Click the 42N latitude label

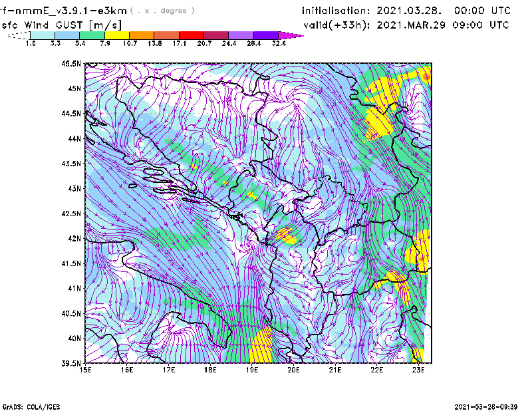pyautogui.click(x=74, y=239)
